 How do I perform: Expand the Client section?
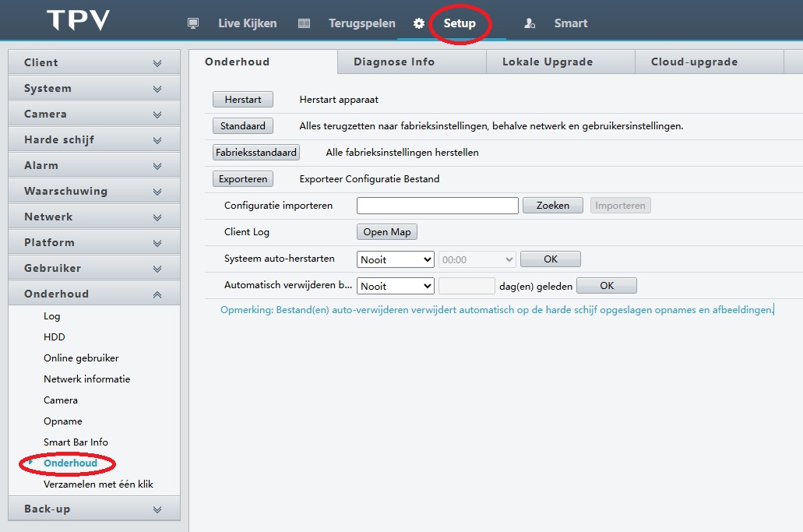click(x=93, y=62)
